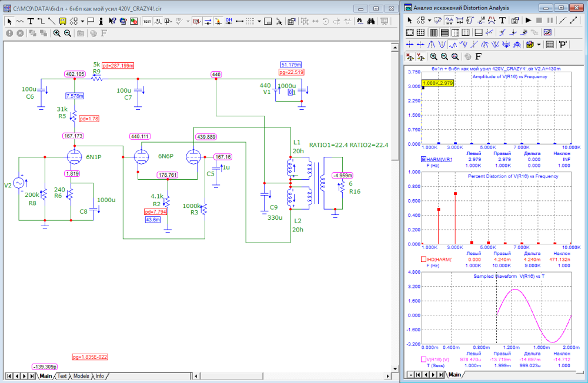Screen dimensions: 588x383
Task: Click the yellow 1.000K,2.979 cursor tag
Action: pos(437,83)
